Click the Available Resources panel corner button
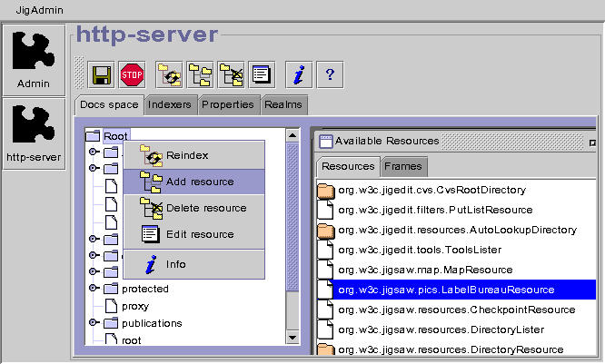The width and height of the screenshot is (605, 364). point(592,142)
